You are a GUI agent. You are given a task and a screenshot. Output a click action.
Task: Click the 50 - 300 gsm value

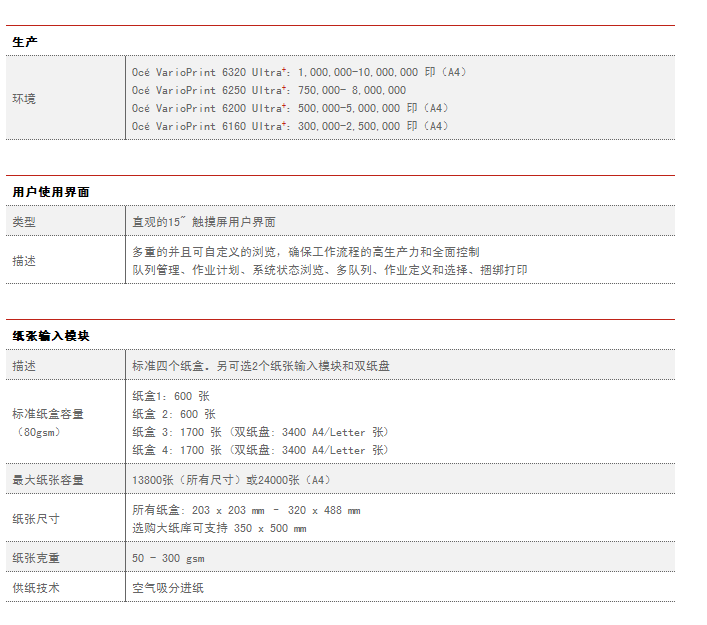tap(168, 558)
